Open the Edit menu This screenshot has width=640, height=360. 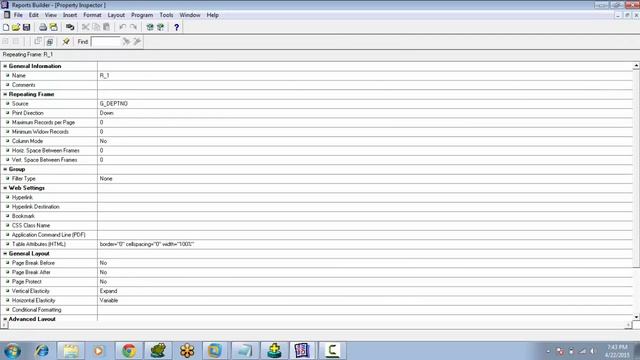coord(33,15)
